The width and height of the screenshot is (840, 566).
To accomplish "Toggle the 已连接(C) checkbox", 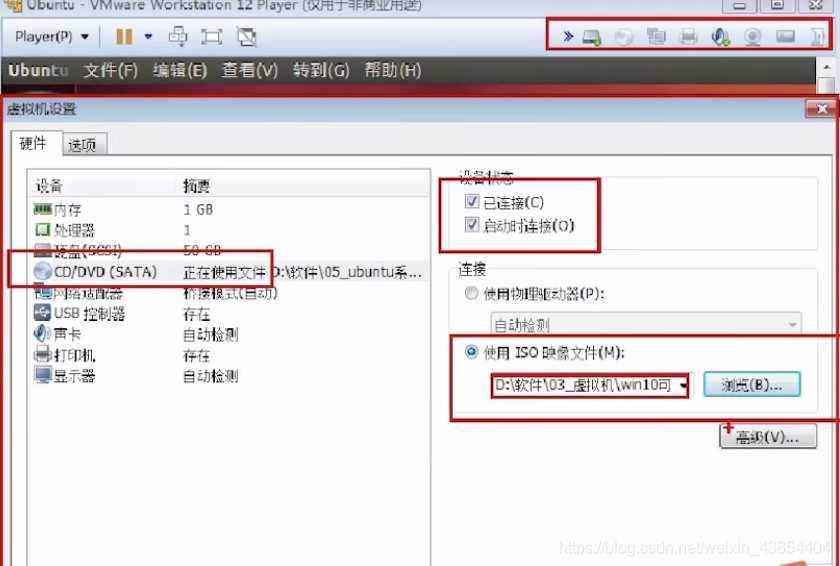I will 471,201.
